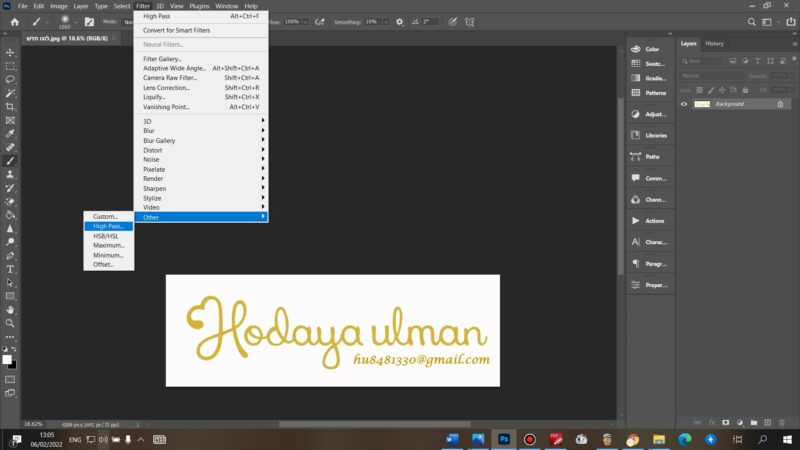The width and height of the screenshot is (800, 450).
Task: Select the Move tool
Action: pos(11,52)
